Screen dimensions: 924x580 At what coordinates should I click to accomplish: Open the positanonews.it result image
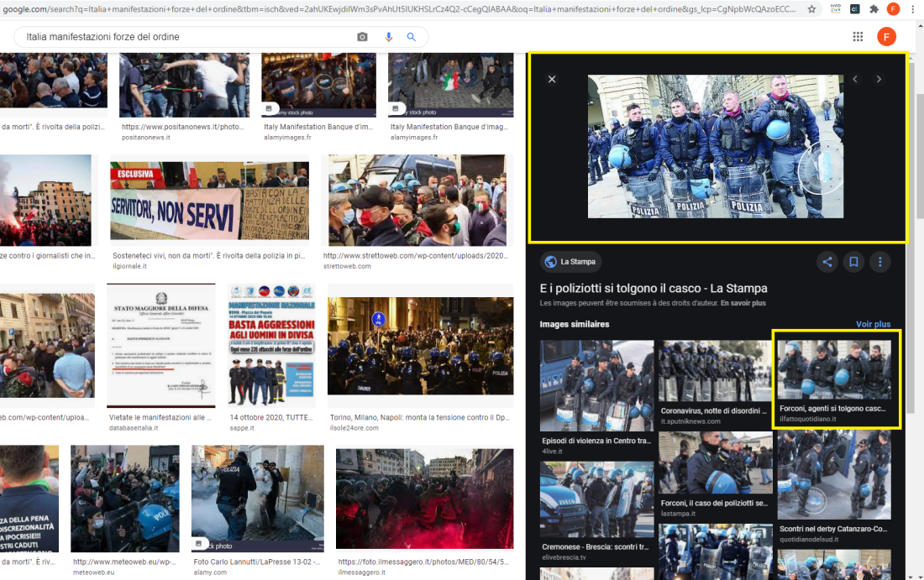click(185, 85)
